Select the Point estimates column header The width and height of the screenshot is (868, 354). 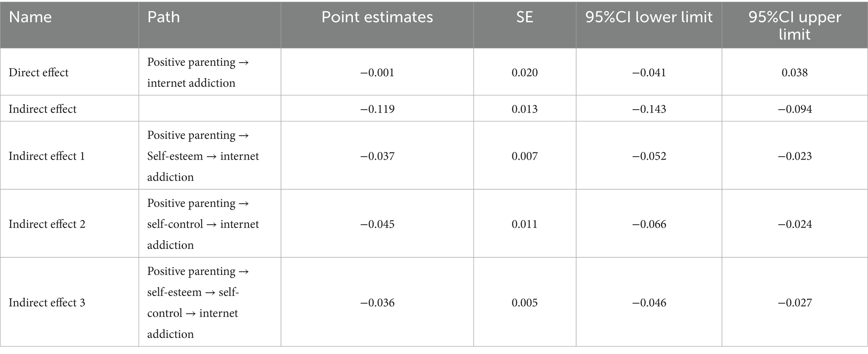(x=377, y=17)
